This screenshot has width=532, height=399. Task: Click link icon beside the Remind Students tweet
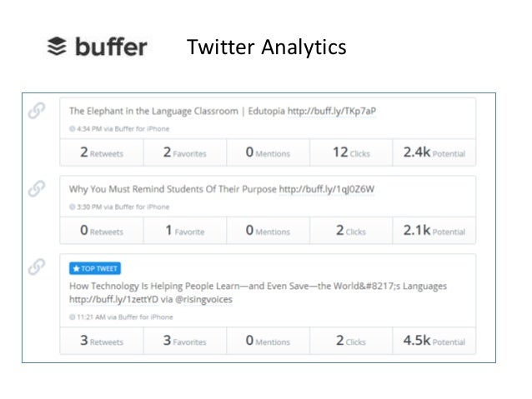[37, 188]
